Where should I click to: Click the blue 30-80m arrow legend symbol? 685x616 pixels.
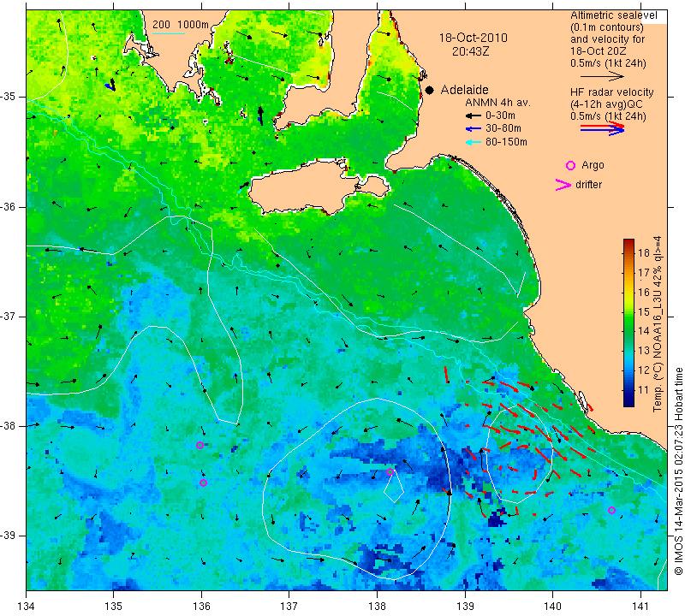[x=474, y=129]
